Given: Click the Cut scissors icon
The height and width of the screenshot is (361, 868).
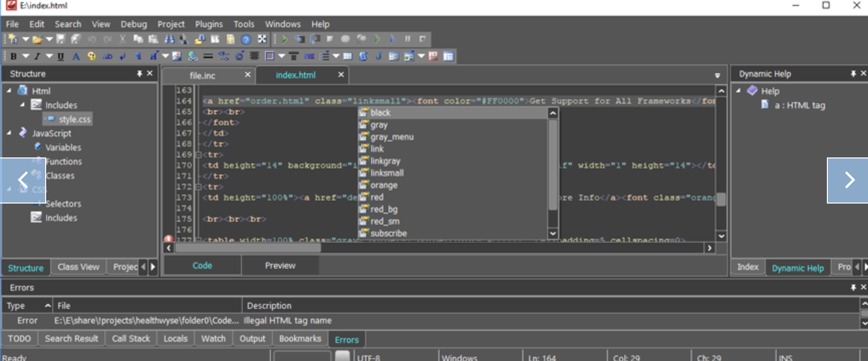Looking at the screenshot, I should 122,39.
